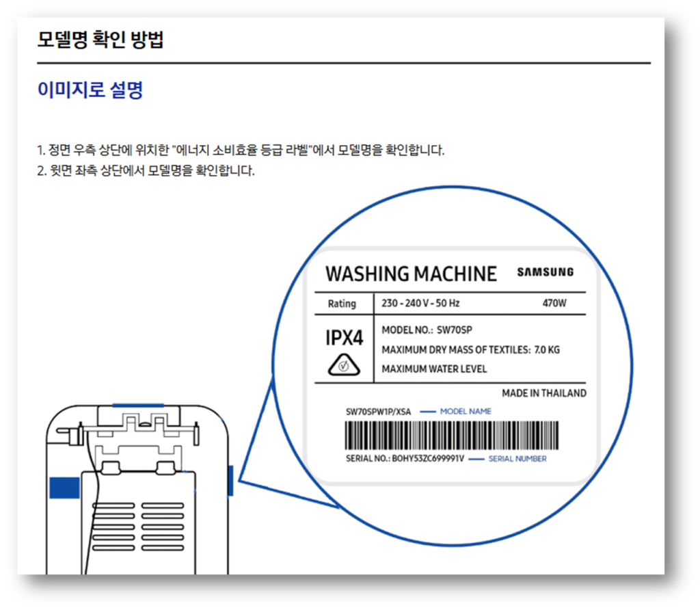Click the model code 'SW70SPW1P/XSA'
The height and width of the screenshot is (610, 700).
point(378,412)
